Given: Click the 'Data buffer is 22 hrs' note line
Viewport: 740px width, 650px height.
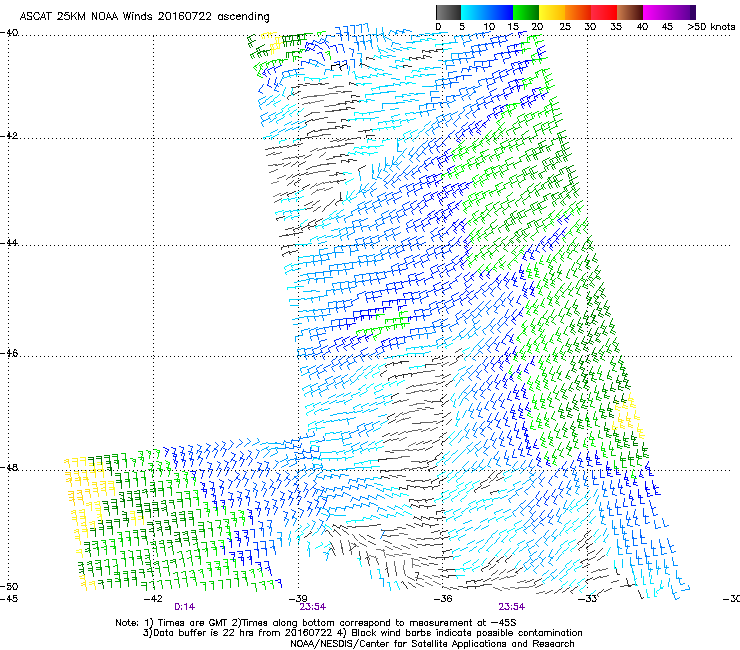Looking at the screenshot, I should (x=362, y=633).
